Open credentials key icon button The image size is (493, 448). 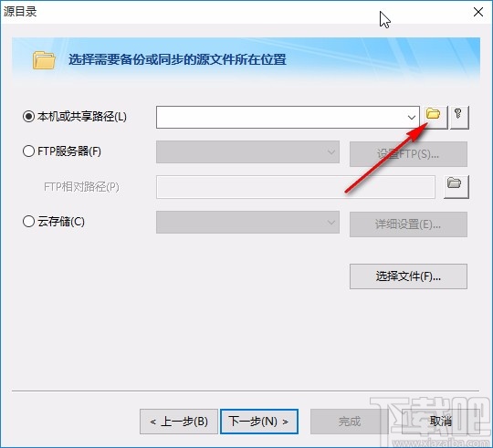pyautogui.click(x=459, y=117)
